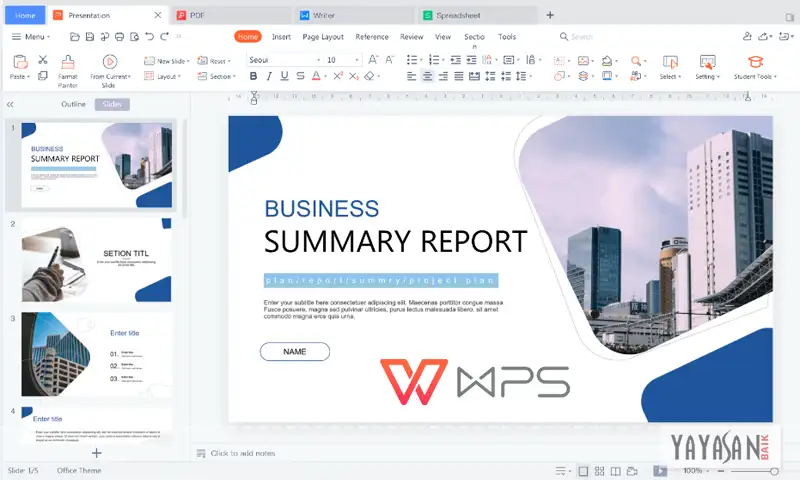The width and height of the screenshot is (800, 480).
Task: Click the Open file icon
Action: pyautogui.click(x=74, y=37)
